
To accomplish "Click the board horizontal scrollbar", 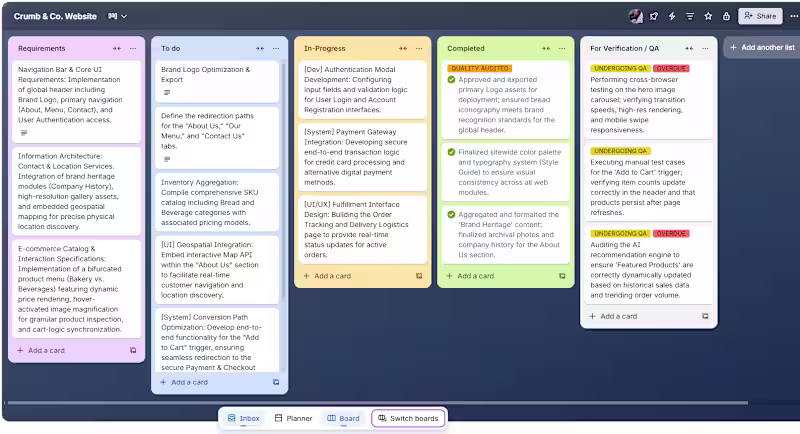I will [x=378, y=403].
